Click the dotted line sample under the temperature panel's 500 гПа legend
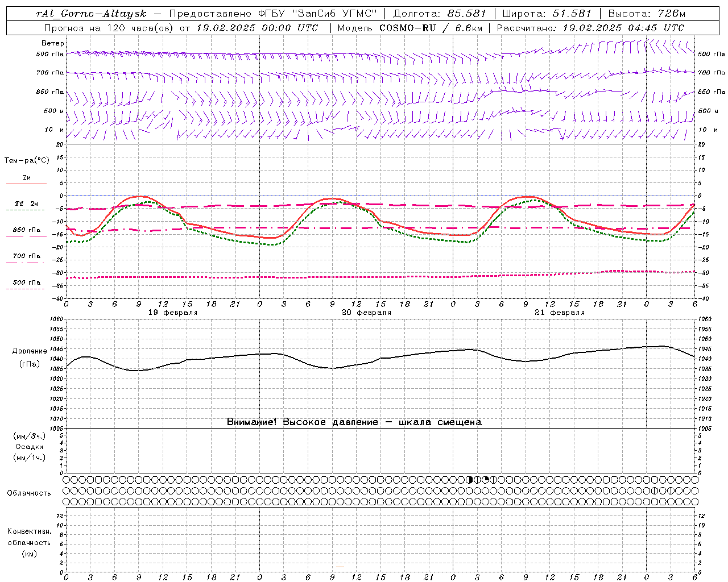This screenshot has width=728, height=582. (25, 289)
